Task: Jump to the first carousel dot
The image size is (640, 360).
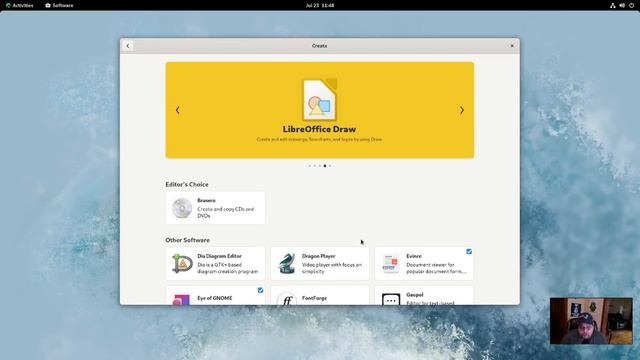Action: point(309,166)
